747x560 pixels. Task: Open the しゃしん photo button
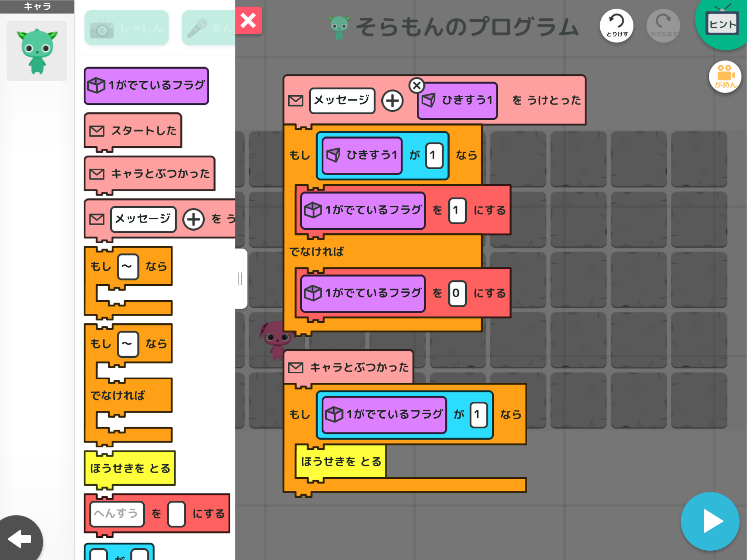pyautogui.click(x=126, y=28)
